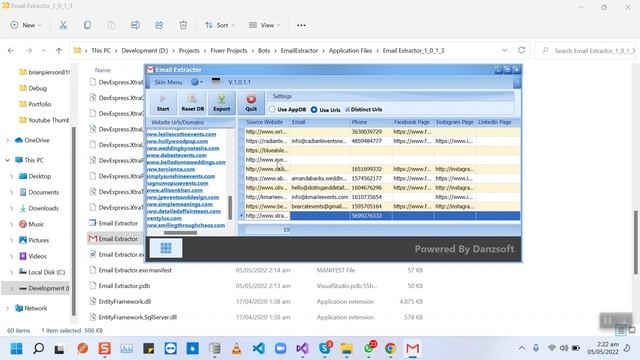Screen dimensions: 640x360
Task: Click the Cut scissors icon in File Explorer
Action: pyautogui.click(x=63, y=25)
